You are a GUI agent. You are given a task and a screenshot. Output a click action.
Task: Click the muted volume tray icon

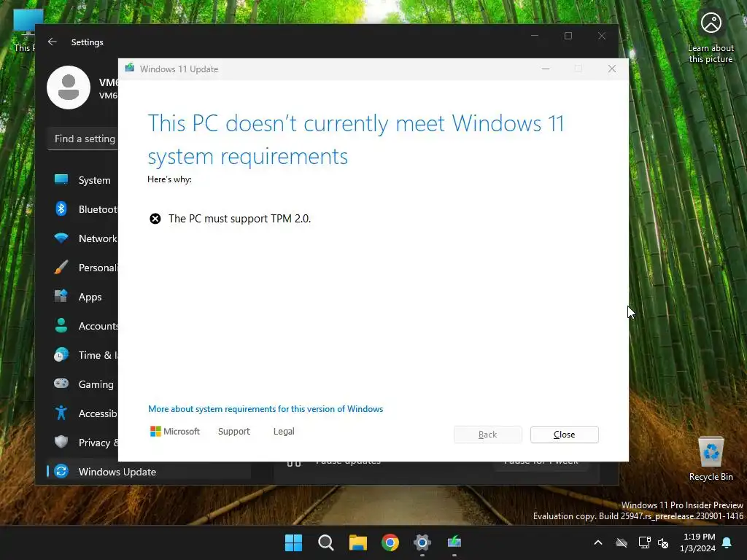663,542
